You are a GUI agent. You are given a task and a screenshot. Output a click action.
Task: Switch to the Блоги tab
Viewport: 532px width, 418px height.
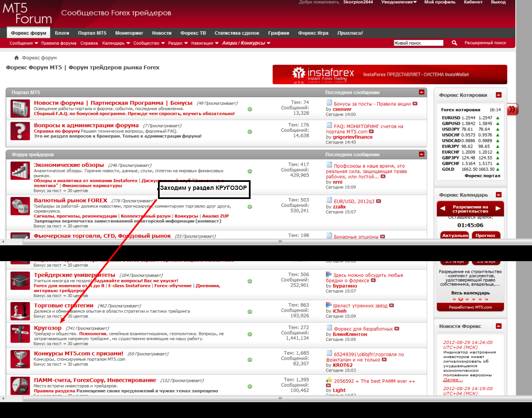[62, 33]
